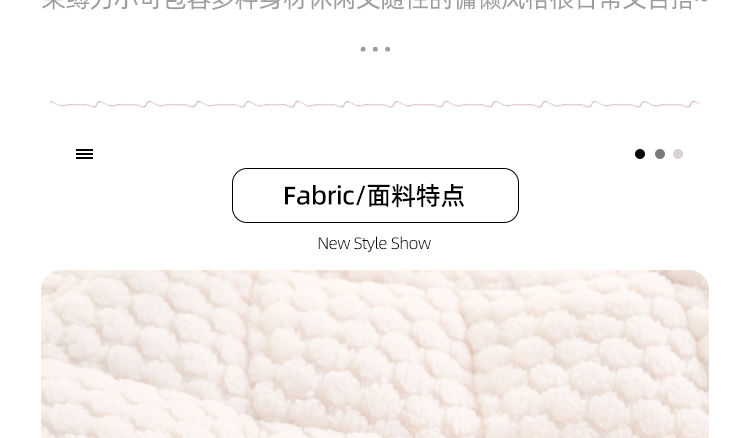Open the cream fleece fabric photo

[375, 354]
